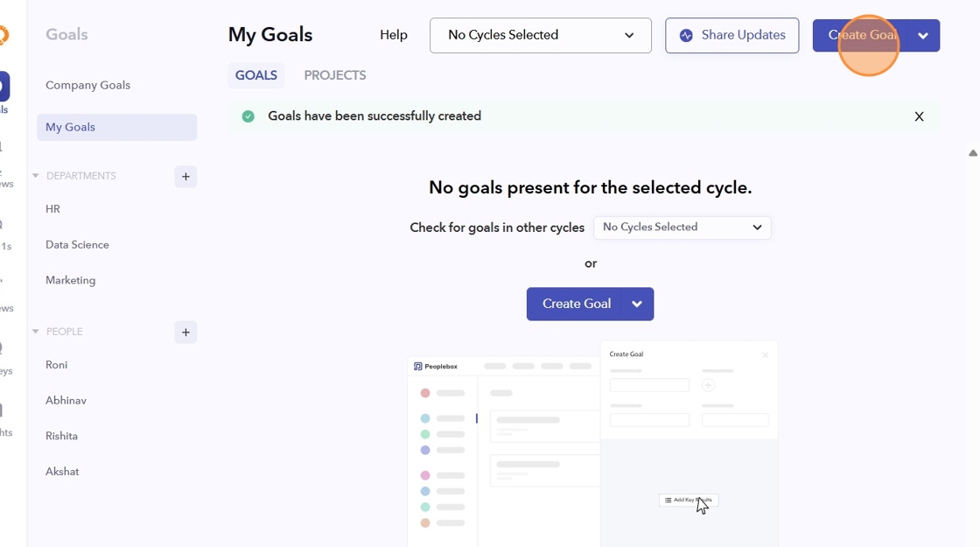The image size is (980, 547).
Task: Collapse the Departments section triangle
Action: 36,176
